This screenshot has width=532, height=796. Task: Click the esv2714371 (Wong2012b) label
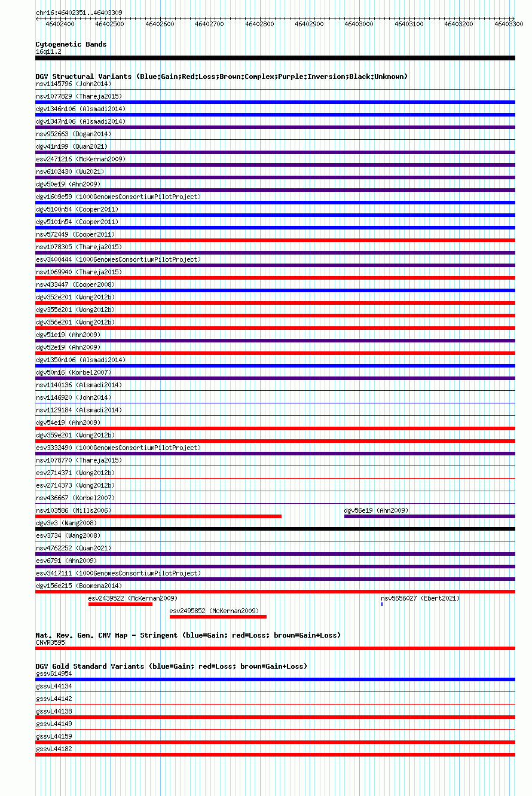point(75,473)
